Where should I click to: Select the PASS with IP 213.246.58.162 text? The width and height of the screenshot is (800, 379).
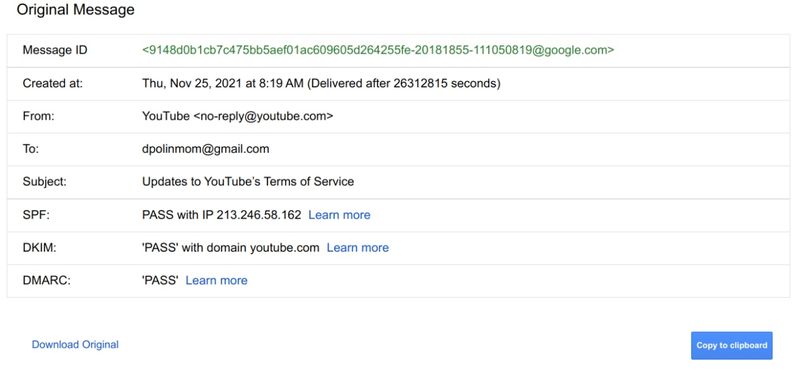tap(221, 215)
